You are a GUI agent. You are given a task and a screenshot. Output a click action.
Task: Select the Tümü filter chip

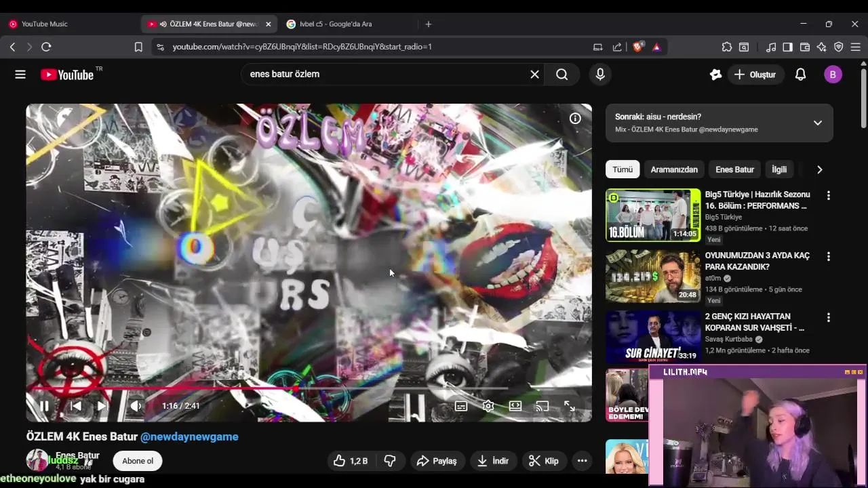[623, 169]
